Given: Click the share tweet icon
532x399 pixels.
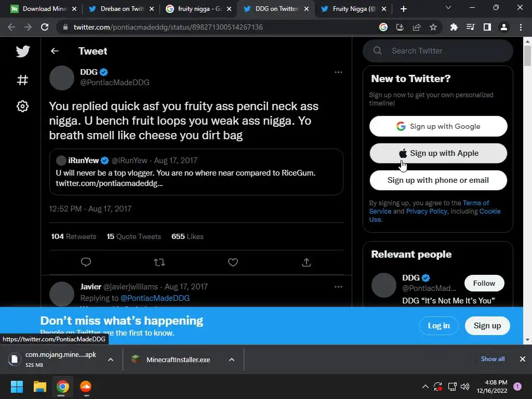Looking at the screenshot, I should pos(307,262).
